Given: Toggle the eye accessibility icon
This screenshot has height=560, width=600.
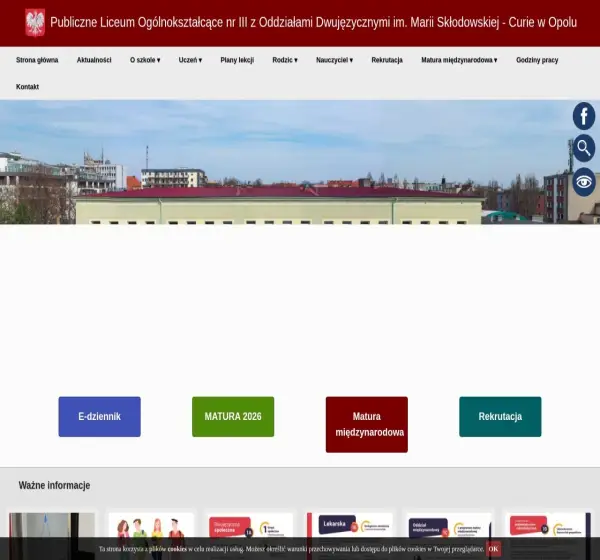Looking at the screenshot, I should [x=584, y=182].
